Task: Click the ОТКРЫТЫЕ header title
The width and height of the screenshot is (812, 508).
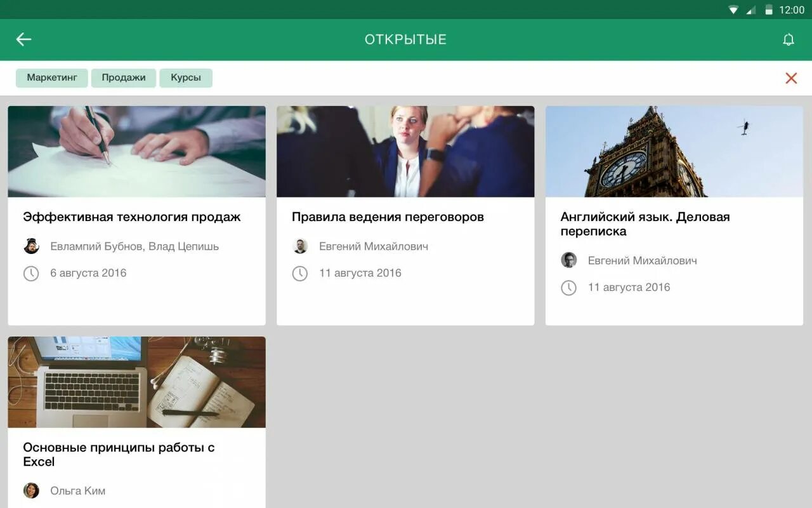Action: click(405, 39)
